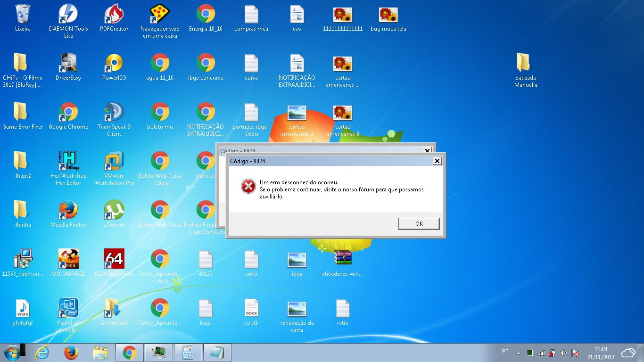Screen dimensions: 644x362
Task: Open the µTorrent desktop shortcut
Action: coord(114,211)
